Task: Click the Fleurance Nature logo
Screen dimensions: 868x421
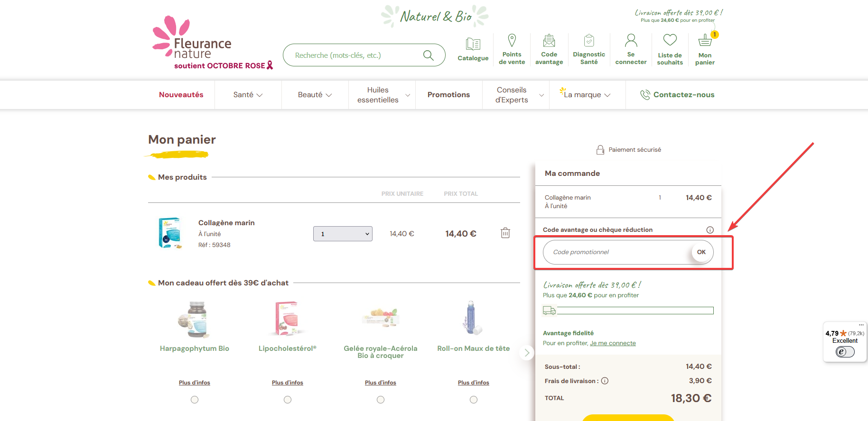Action: [213, 43]
